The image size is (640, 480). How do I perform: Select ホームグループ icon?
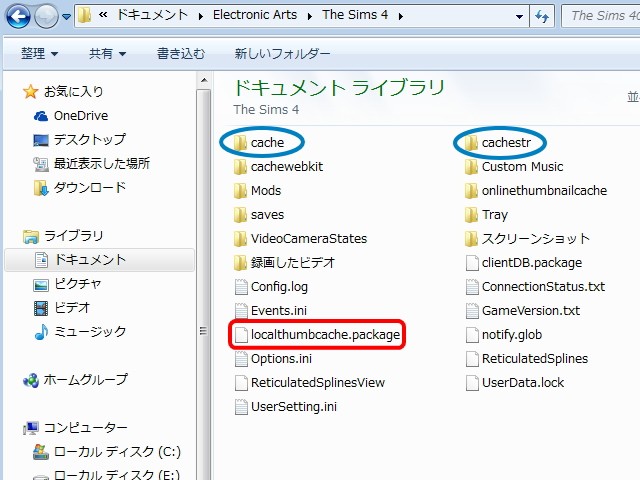pyautogui.click(x=31, y=380)
